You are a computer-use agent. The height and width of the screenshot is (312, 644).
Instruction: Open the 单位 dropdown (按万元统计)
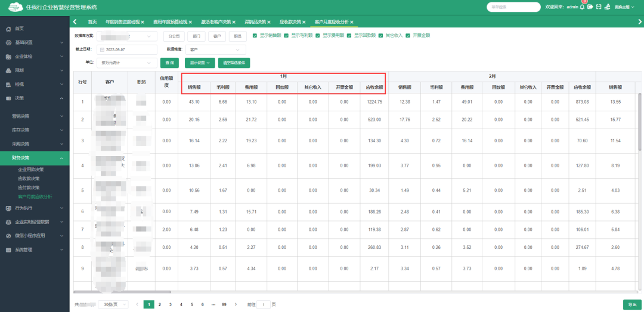point(126,63)
